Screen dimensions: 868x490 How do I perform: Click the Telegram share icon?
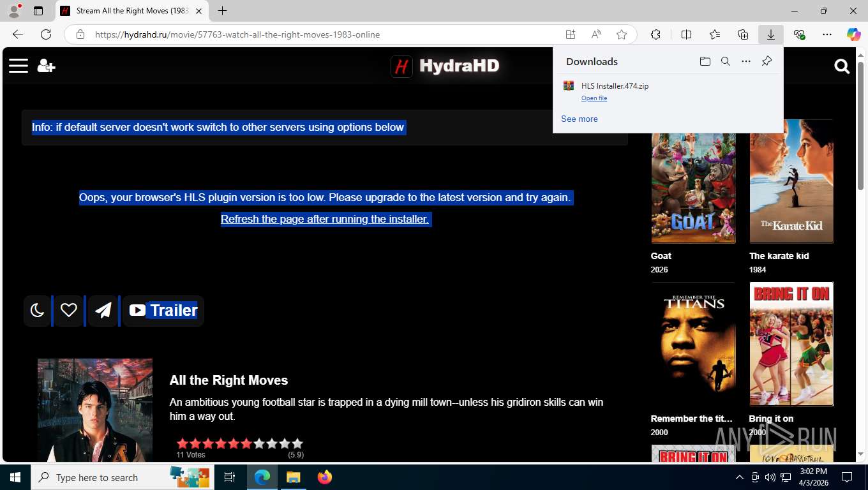tap(103, 311)
